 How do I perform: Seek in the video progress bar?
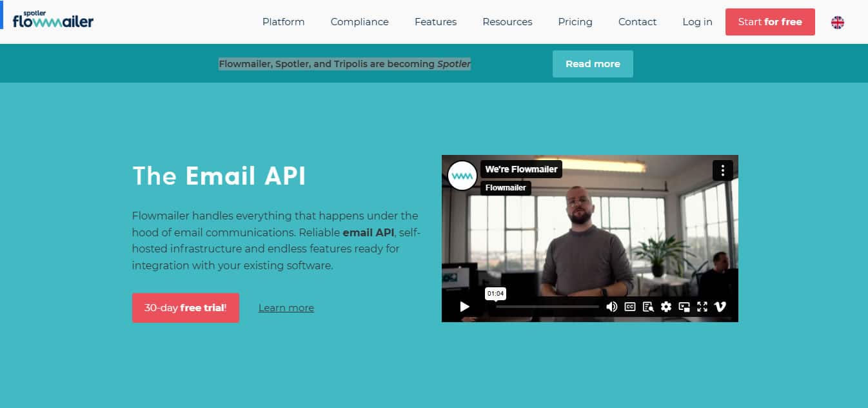click(x=547, y=307)
